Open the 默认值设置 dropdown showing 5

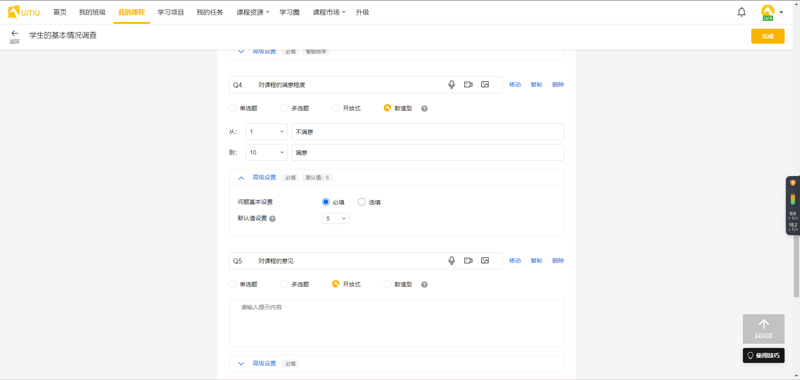point(335,218)
